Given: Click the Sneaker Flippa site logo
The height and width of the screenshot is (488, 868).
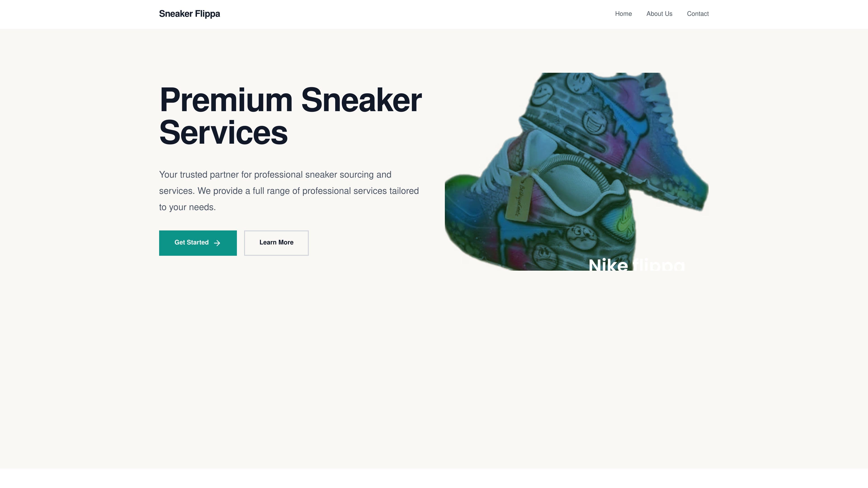Looking at the screenshot, I should tap(189, 14).
